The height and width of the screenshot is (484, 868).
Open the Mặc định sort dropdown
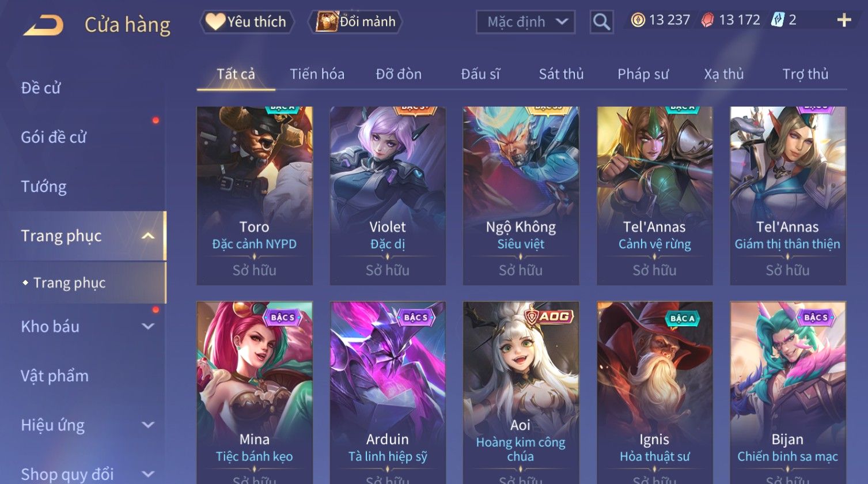525,22
